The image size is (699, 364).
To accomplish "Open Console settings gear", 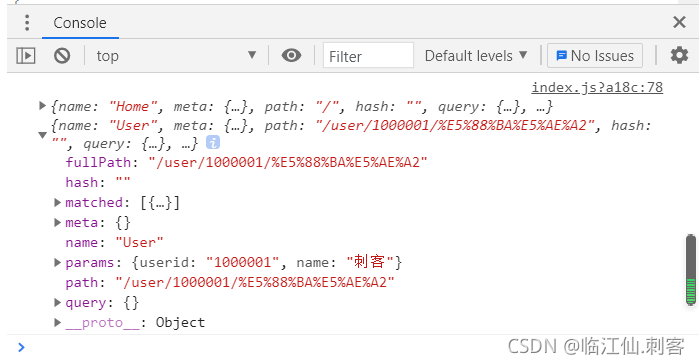I will point(679,56).
